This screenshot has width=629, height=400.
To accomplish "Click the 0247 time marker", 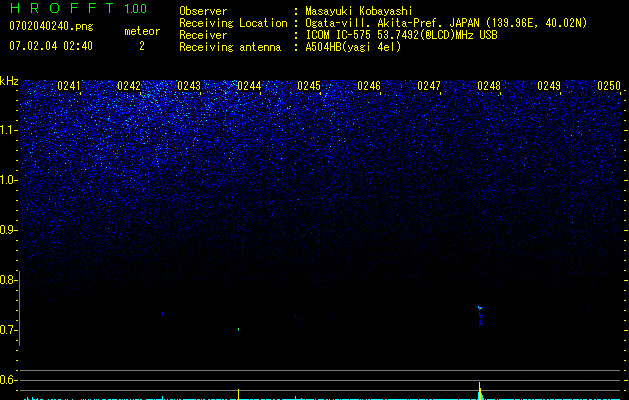I will coord(429,86).
